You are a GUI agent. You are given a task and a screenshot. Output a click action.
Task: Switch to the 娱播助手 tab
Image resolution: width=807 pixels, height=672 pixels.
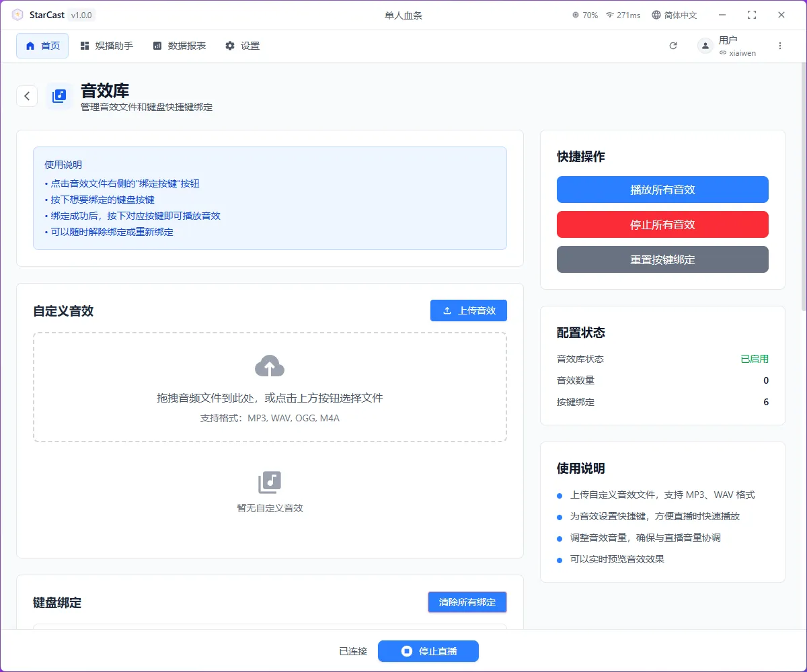pyautogui.click(x=106, y=46)
